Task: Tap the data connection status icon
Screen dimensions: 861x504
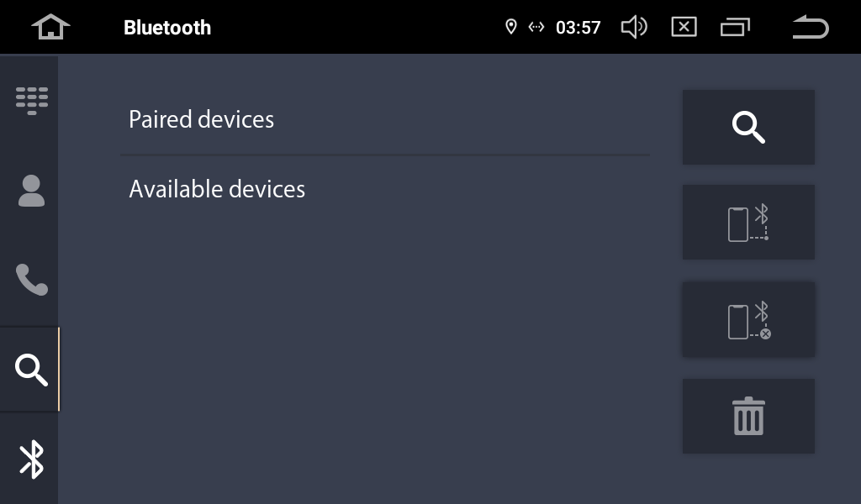Action: [536, 28]
